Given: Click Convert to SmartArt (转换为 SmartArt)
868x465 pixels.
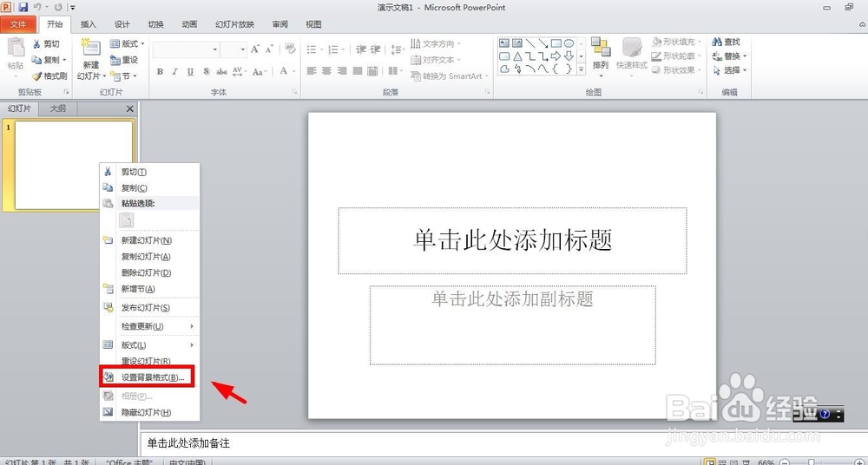Looking at the screenshot, I should [x=450, y=76].
